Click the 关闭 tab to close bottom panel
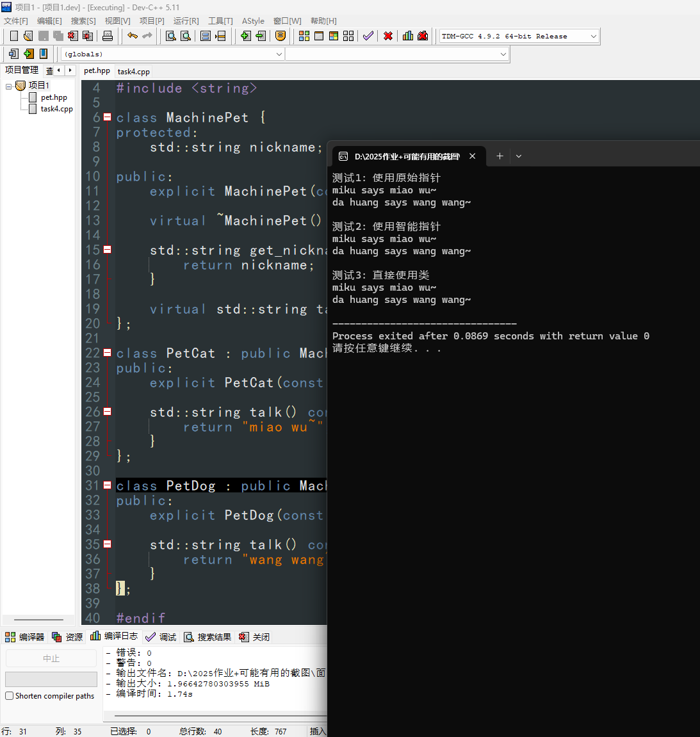This screenshot has width=700, height=737. point(254,637)
